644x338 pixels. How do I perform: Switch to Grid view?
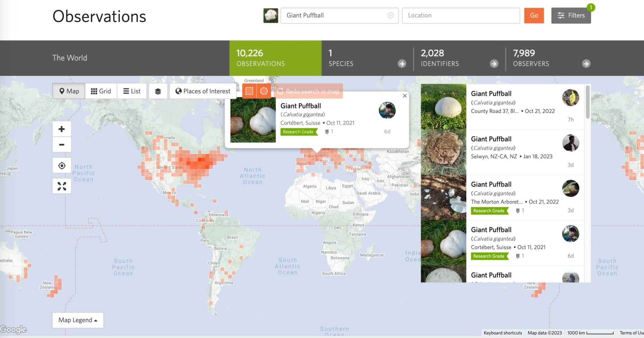101,91
